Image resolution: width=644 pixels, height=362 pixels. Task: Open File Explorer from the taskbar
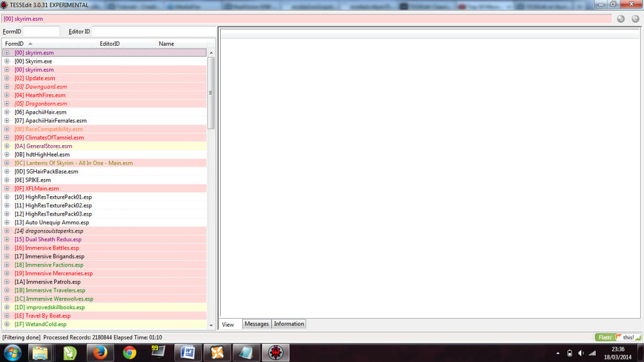(40, 353)
